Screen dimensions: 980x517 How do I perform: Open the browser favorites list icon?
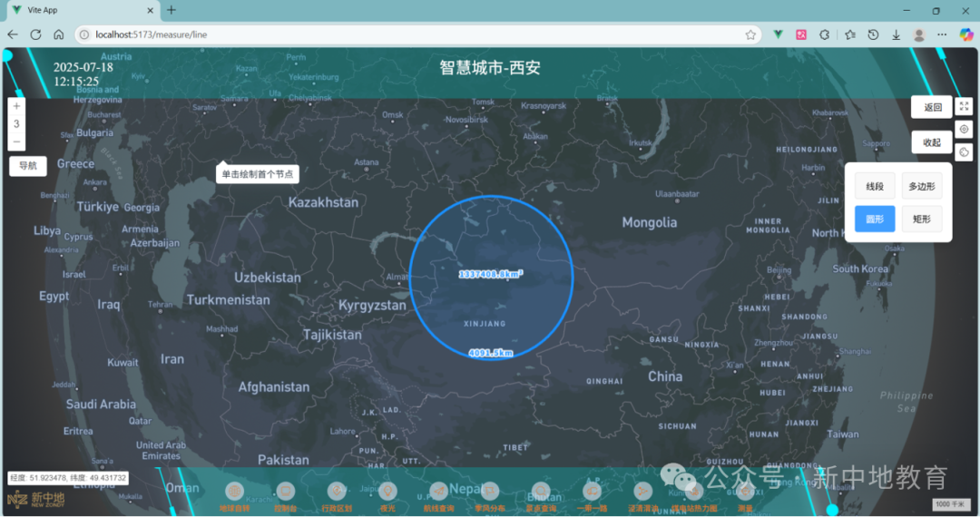[x=850, y=35]
